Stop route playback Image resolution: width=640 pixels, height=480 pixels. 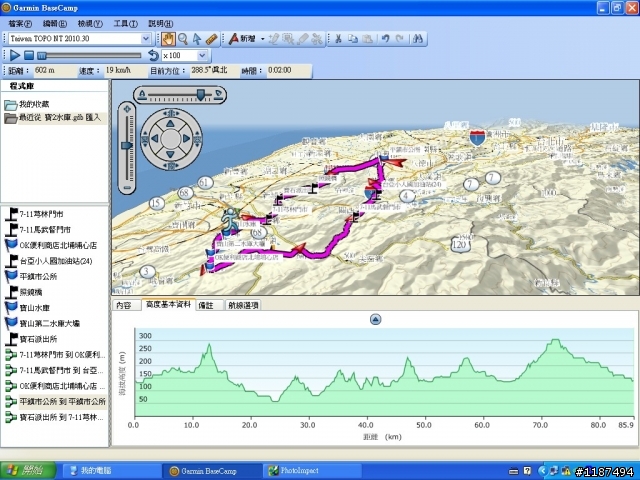[x=29, y=55]
